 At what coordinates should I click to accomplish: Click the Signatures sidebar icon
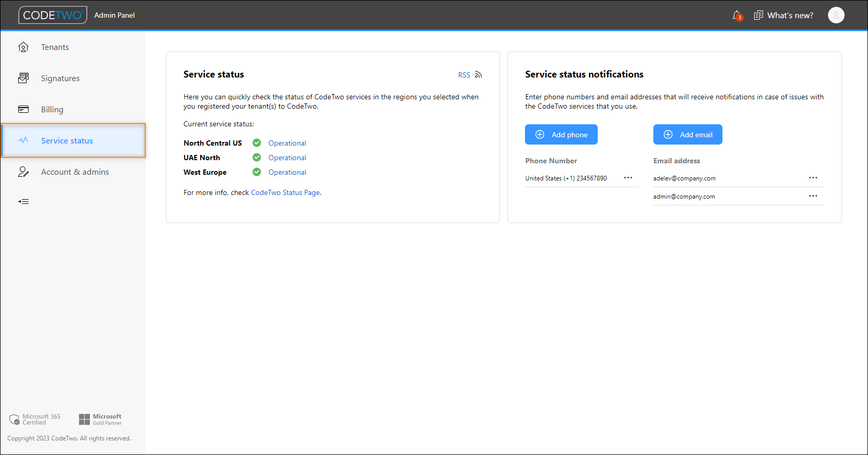pyautogui.click(x=23, y=79)
